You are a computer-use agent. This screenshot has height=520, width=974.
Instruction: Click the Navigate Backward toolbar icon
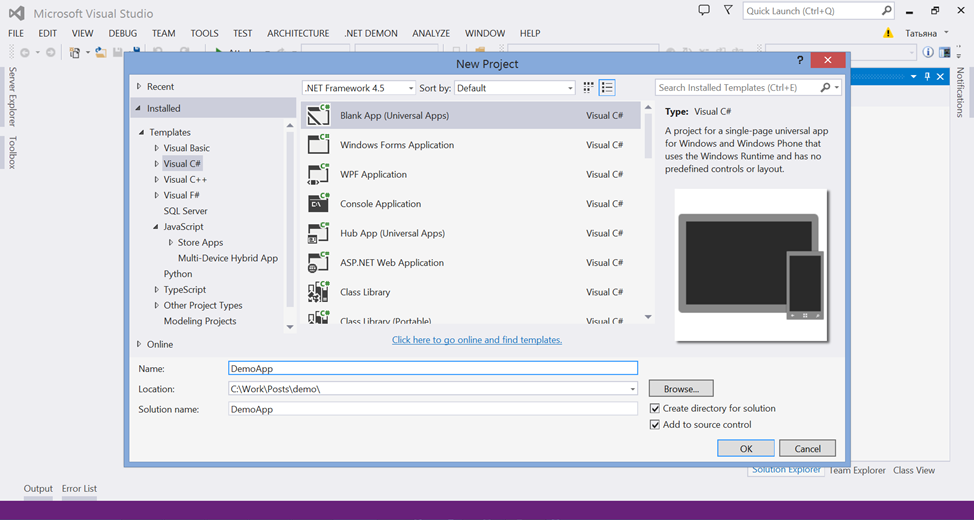(25, 53)
